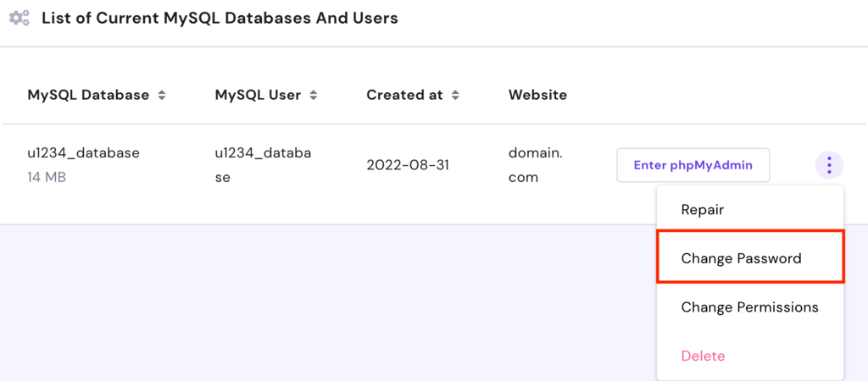The height and width of the screenshot is (381, 868).
Task: Click the sort arrows next to MySQL Database
Action: pos(161,96)
